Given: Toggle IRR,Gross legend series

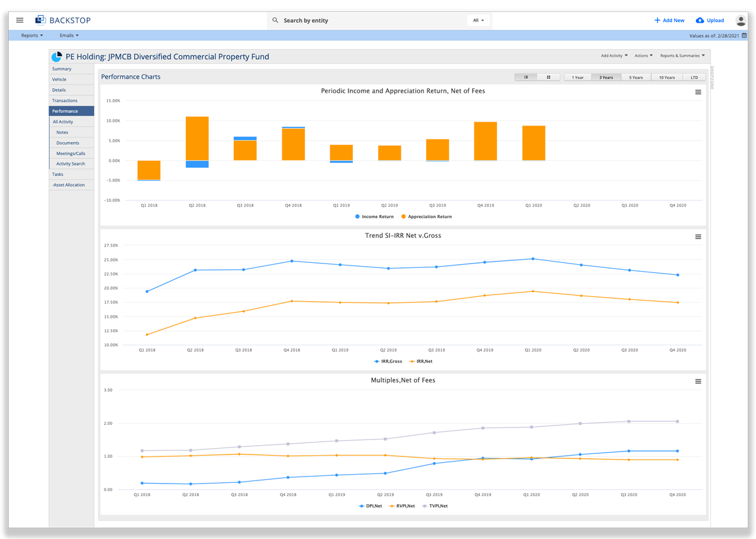Looking at the screenshot, I should [x=387, y=361].
